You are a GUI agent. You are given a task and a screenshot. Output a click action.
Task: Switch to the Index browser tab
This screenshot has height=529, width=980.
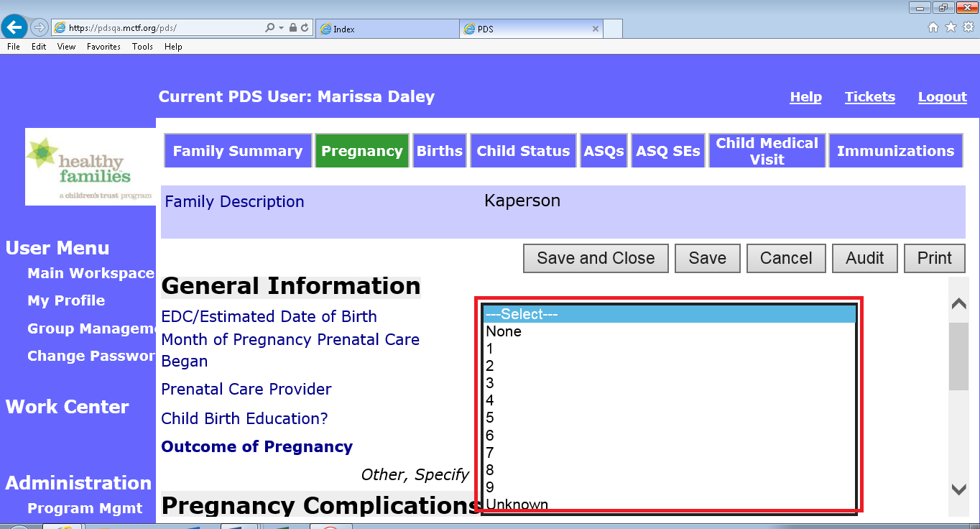tap(387, 29)
